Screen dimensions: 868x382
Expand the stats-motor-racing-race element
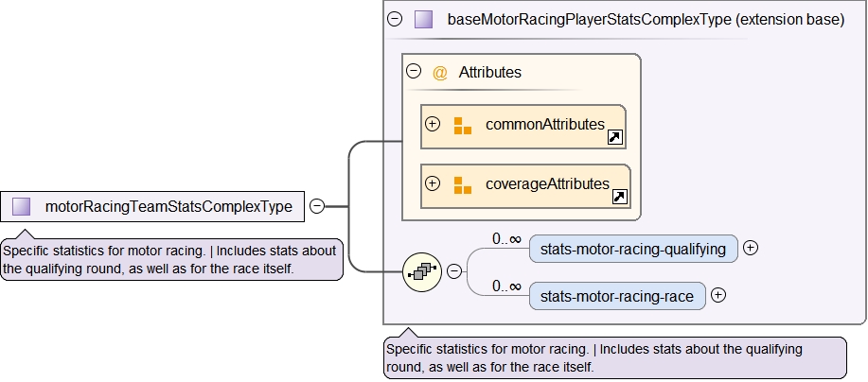[718, 295]
